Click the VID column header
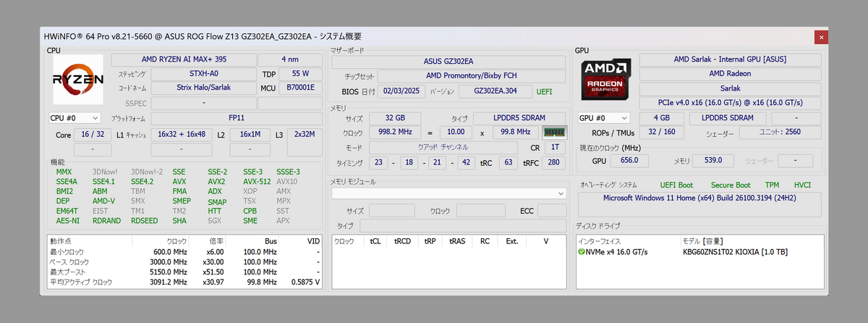Screen dimensions: 868x323 [x=312, y=240]
